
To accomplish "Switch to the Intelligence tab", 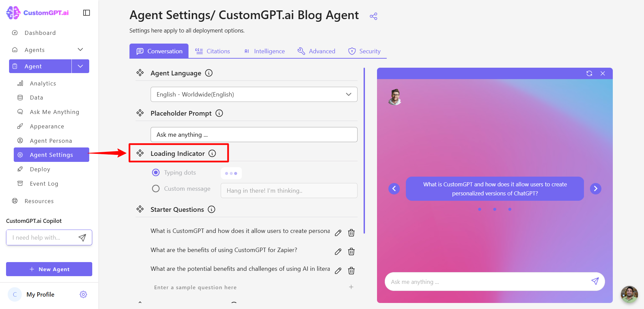I will [264, 51].
